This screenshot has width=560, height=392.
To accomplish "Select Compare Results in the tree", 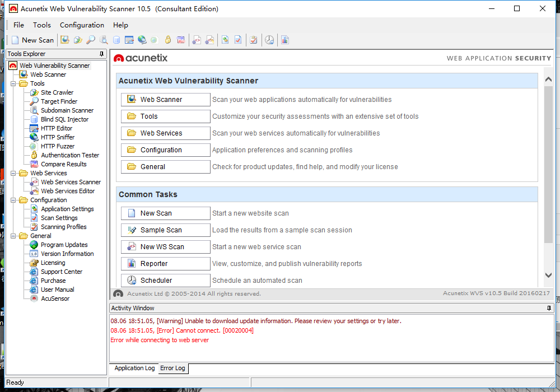I will coord(64,164).
